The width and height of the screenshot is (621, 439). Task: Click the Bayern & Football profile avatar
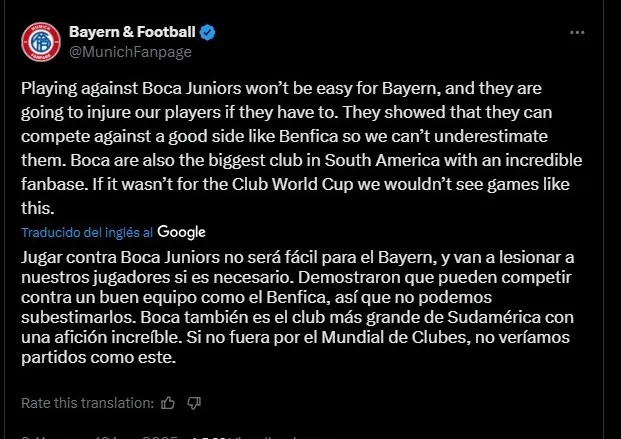(x=41, y=41)
